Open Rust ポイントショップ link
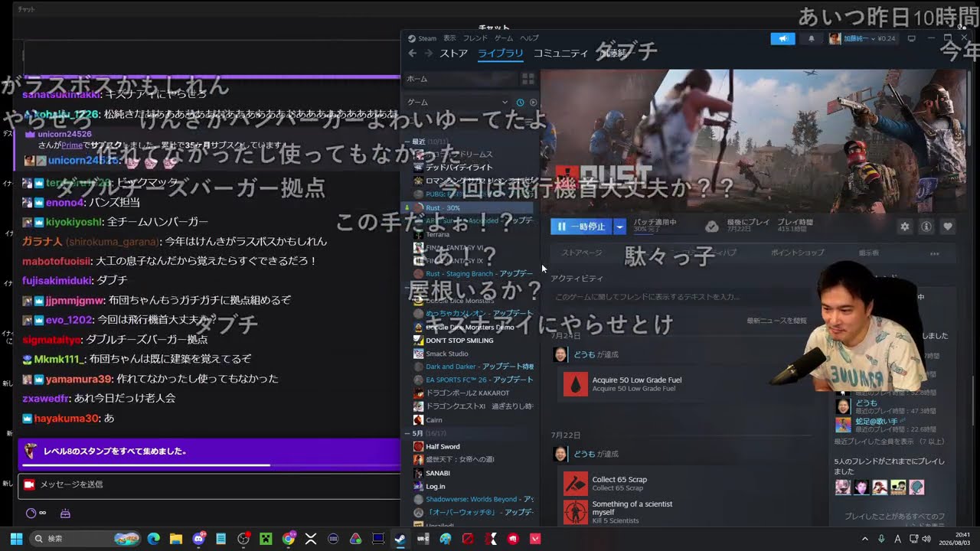 pos(797,253)
